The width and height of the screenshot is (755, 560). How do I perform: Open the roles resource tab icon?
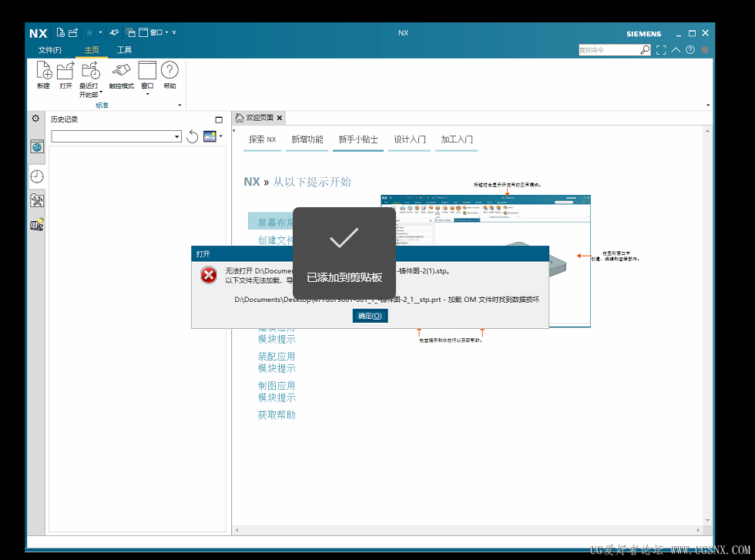(x=37, y=224)
